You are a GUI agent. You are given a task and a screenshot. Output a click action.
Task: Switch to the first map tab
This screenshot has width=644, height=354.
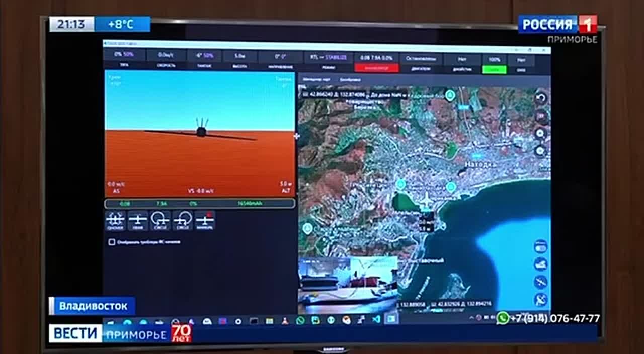pyautogui.click(x=315, y=80)
